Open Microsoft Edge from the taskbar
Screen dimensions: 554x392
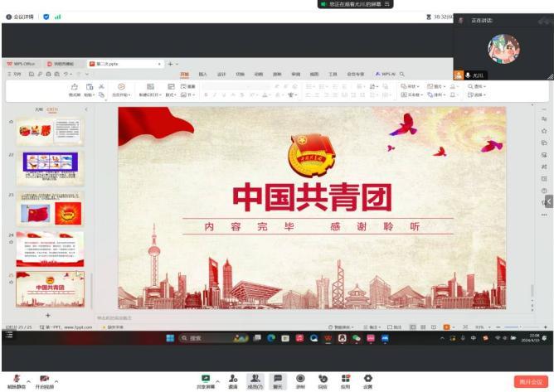(271, 338)
